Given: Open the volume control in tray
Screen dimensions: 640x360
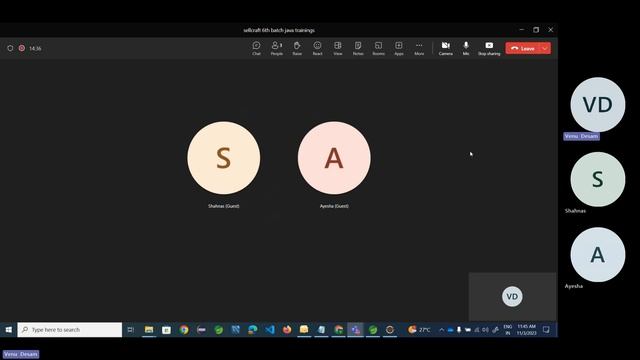Looking at the screenshot, I should tap(485, 330).
